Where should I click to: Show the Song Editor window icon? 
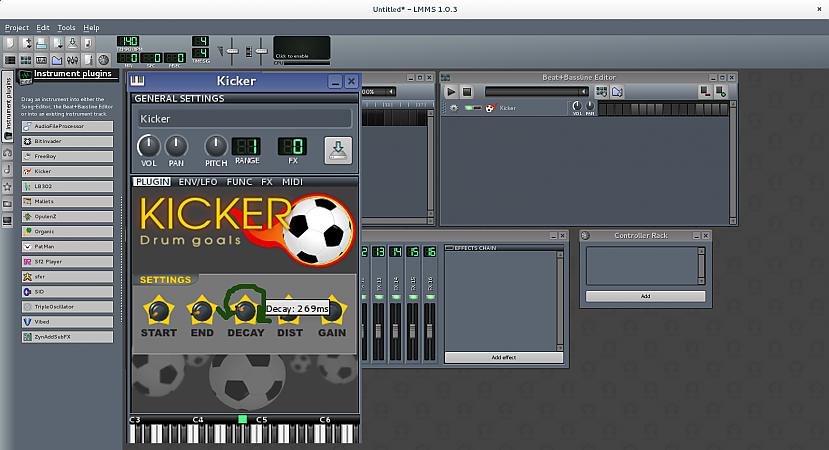(x=10, y=60)
